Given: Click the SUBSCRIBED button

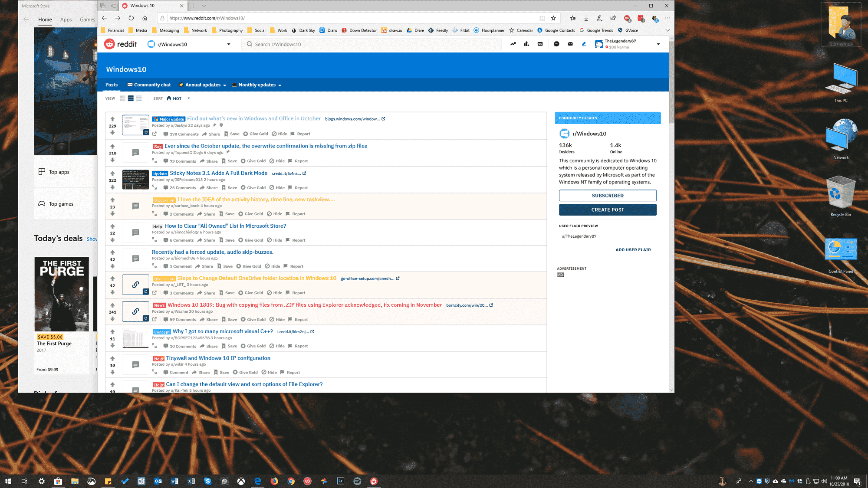Looking at the screenshot, I should [x=608, y=196].
